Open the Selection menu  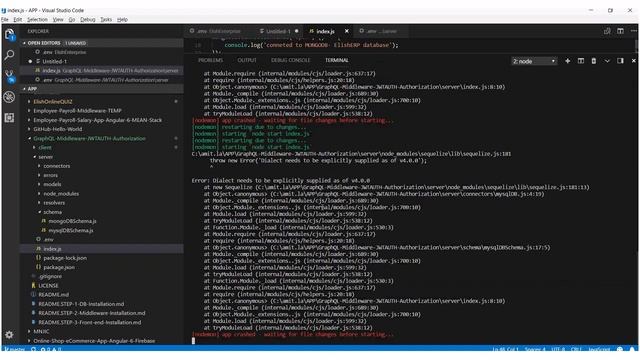pyautogui.click(x=37, y=20)
